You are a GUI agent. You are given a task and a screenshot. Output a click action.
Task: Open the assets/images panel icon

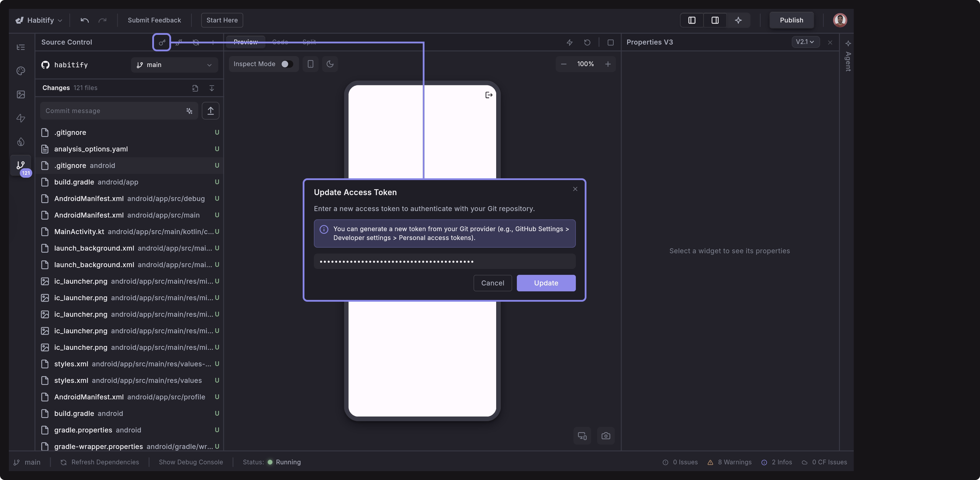[20, 94]
